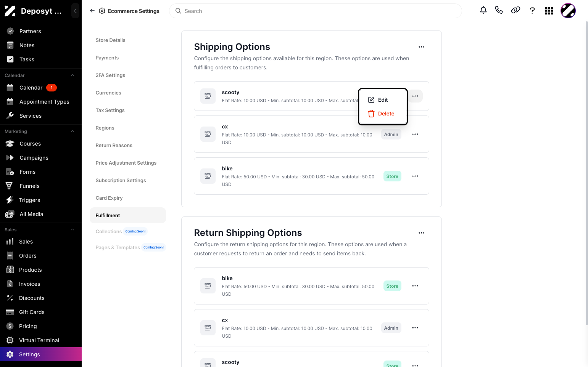Switch to the Tax Settings tab

click(110, 111)
